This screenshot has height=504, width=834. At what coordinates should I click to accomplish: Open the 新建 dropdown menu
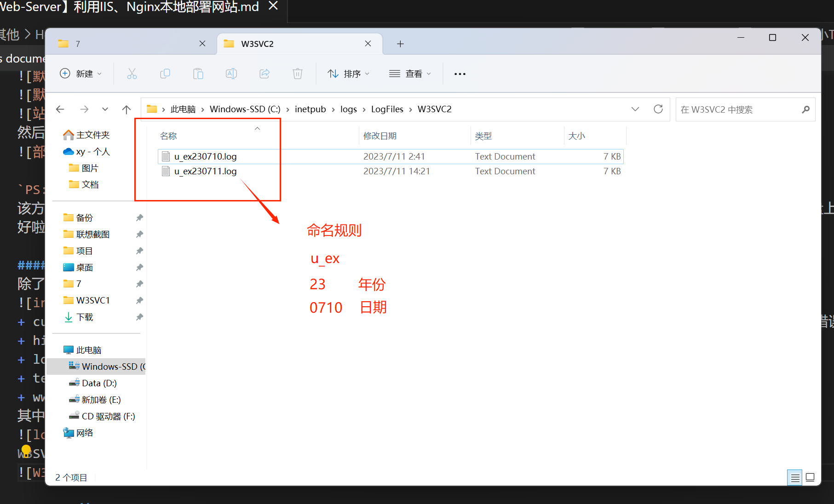[81, 74]
